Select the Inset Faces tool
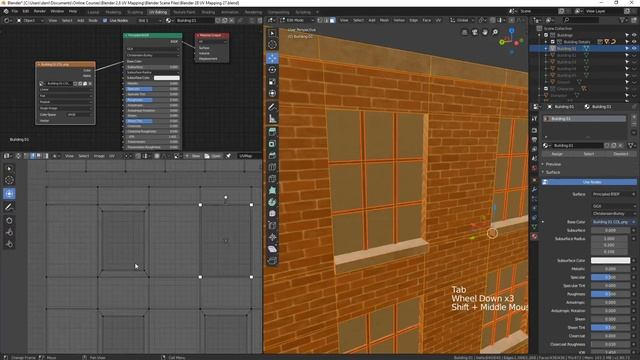This screenshot has height=360, width=640. click(x=272, y=144)
